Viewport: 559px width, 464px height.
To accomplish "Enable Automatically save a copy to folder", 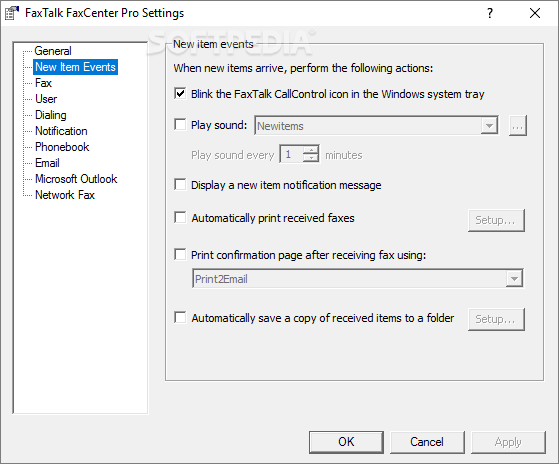I will pos(180,317).
